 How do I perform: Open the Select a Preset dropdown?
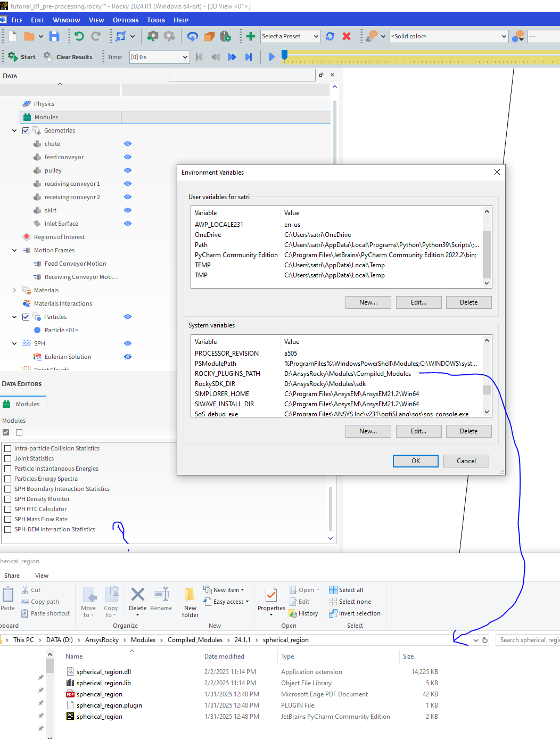point(290,36)
